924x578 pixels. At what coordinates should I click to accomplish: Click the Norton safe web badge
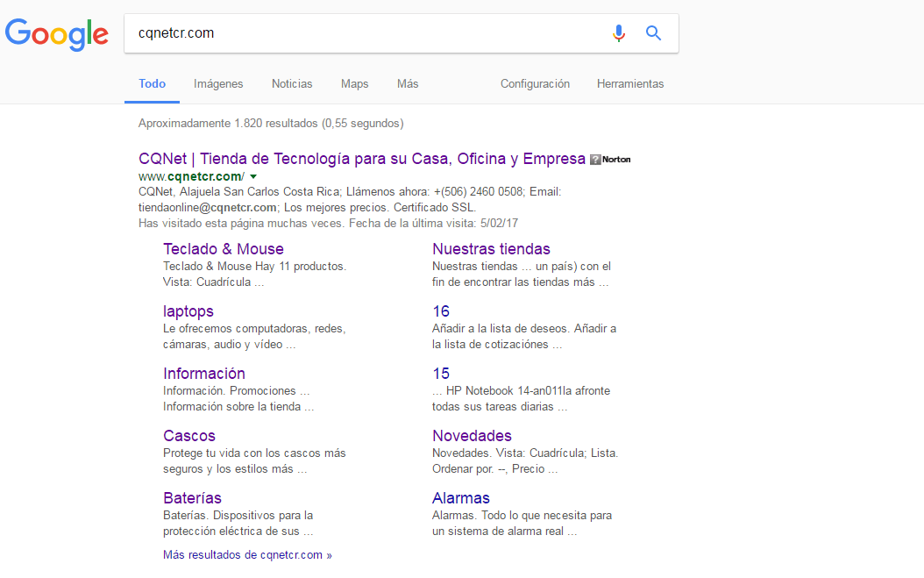(x=610, y=160)
